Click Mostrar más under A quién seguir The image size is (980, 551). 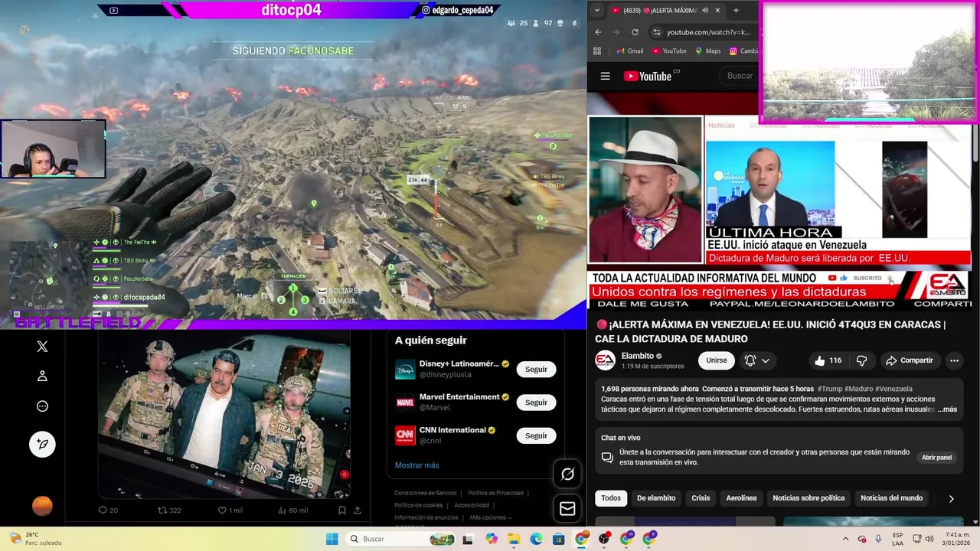[x=416, y=465]
